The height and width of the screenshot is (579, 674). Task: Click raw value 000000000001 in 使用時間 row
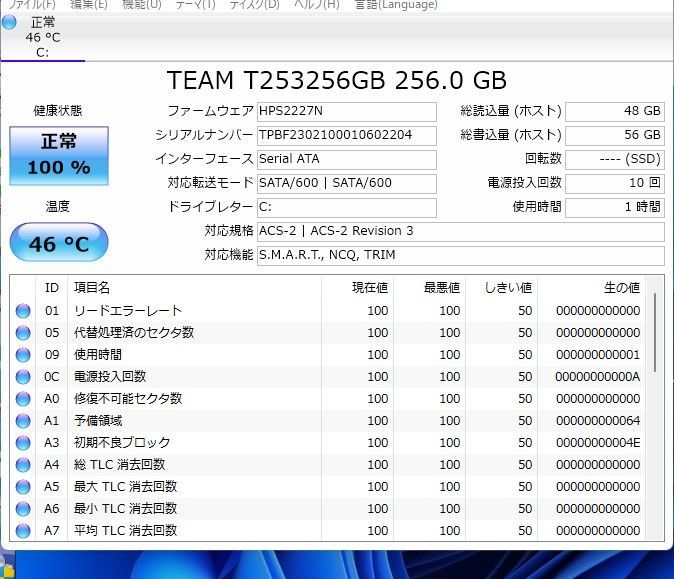[598, 355]
